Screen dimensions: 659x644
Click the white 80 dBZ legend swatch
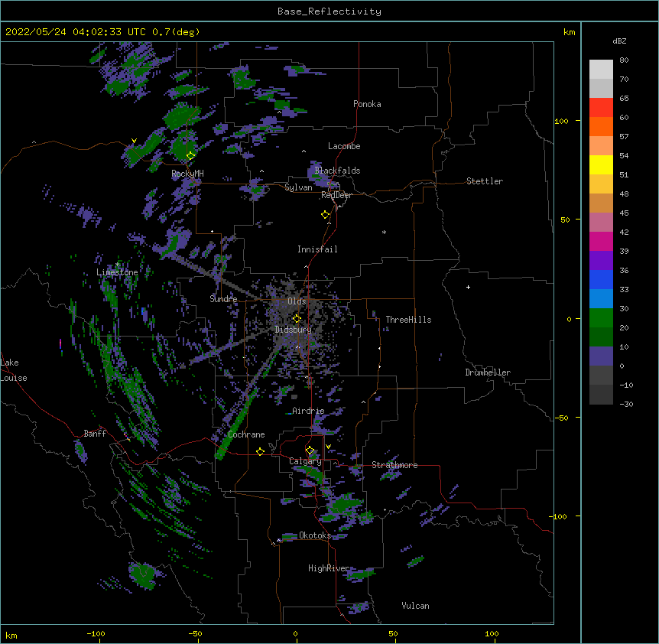tap(601, 69)
